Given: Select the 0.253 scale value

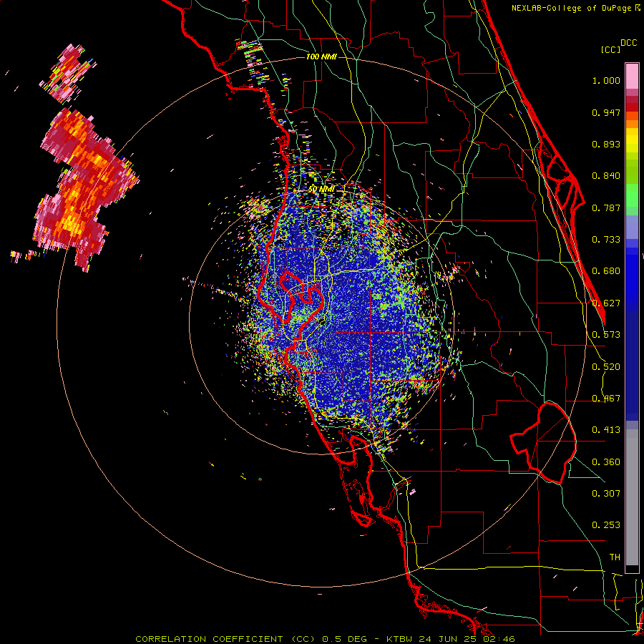Looking at the screenshot, I should point(606,525).
